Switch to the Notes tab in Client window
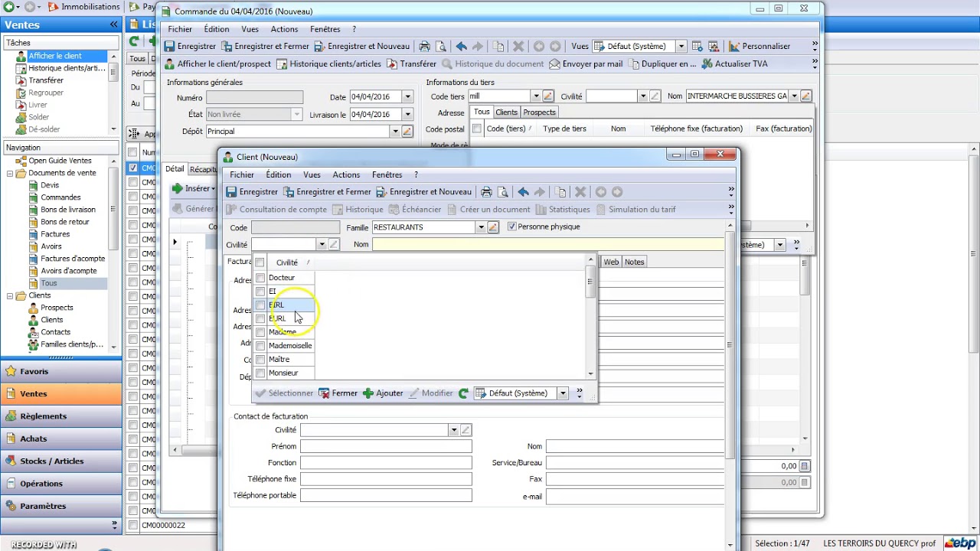Image resolution: width=980 pixels, height=551 pixels. [x=634, y=262]
